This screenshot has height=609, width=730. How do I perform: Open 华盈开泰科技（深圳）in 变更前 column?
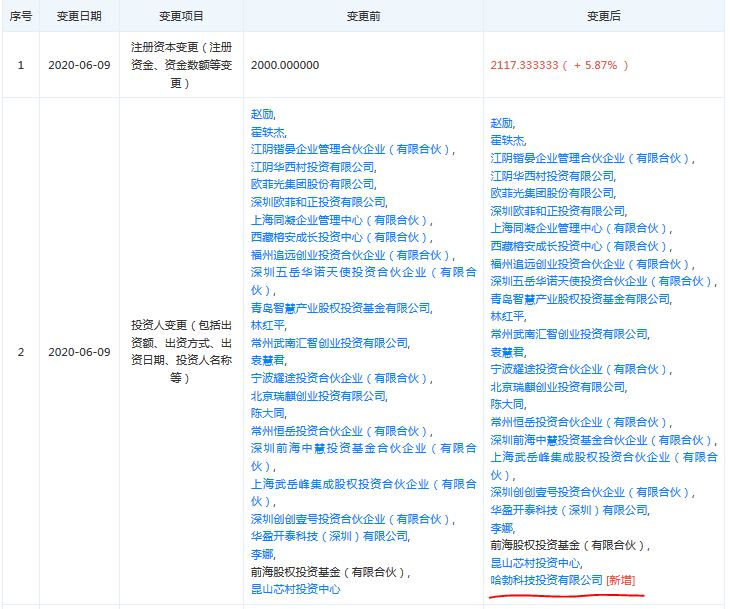(330, 536)
